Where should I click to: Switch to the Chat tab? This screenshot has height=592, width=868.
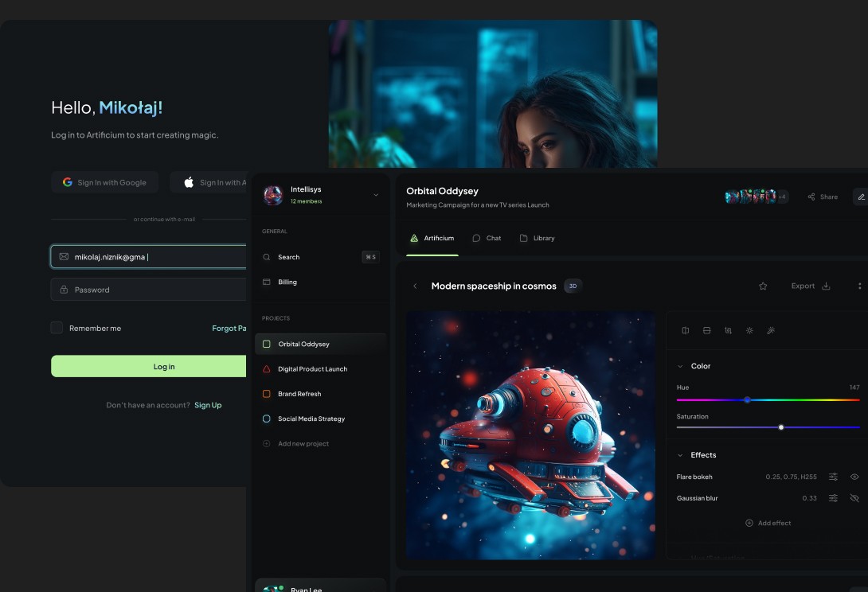(487, 238)
